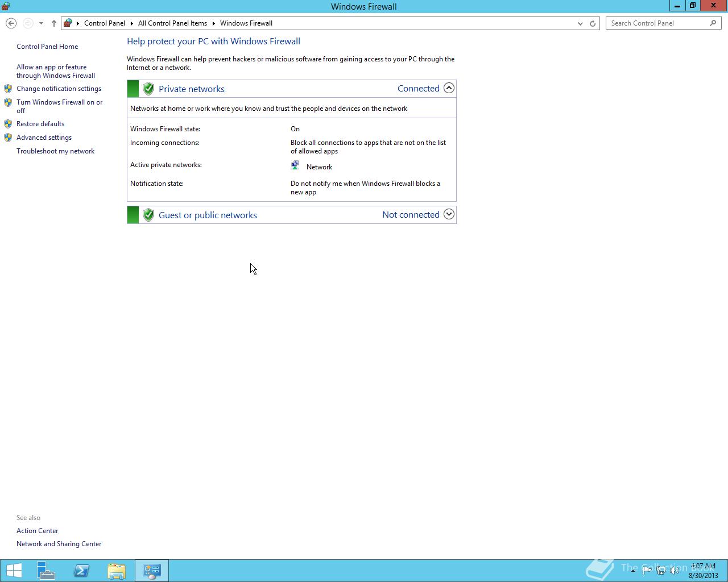Open Troubleshoot my network
Screen dimensions: 728x582
[x=55, y=151]
